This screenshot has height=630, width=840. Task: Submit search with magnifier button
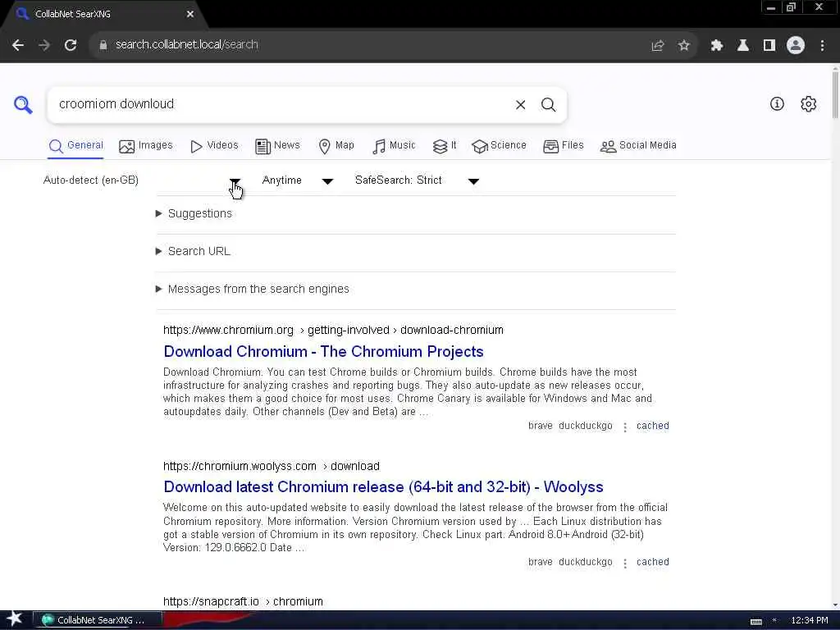pyautogui.click(x=548, y=105)
